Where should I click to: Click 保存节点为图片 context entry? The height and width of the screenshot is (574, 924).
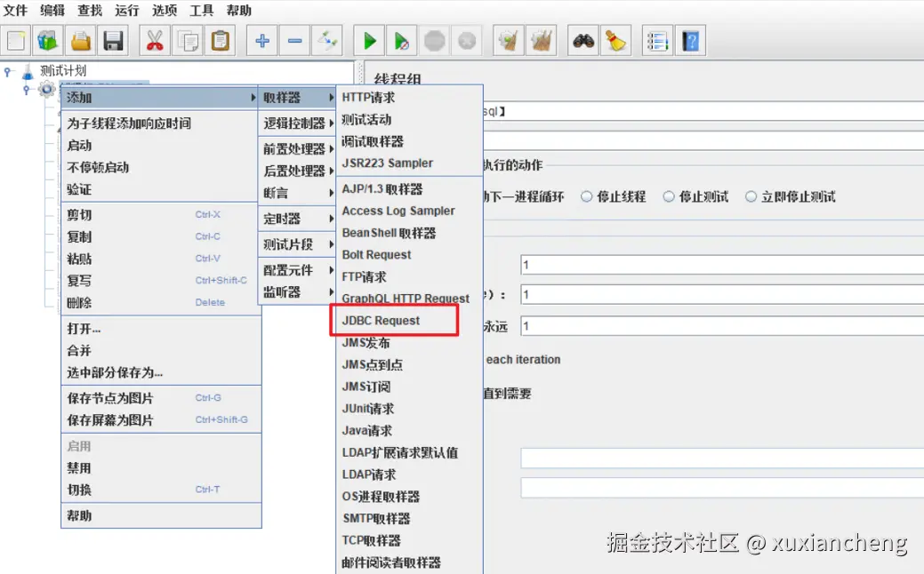161,398
